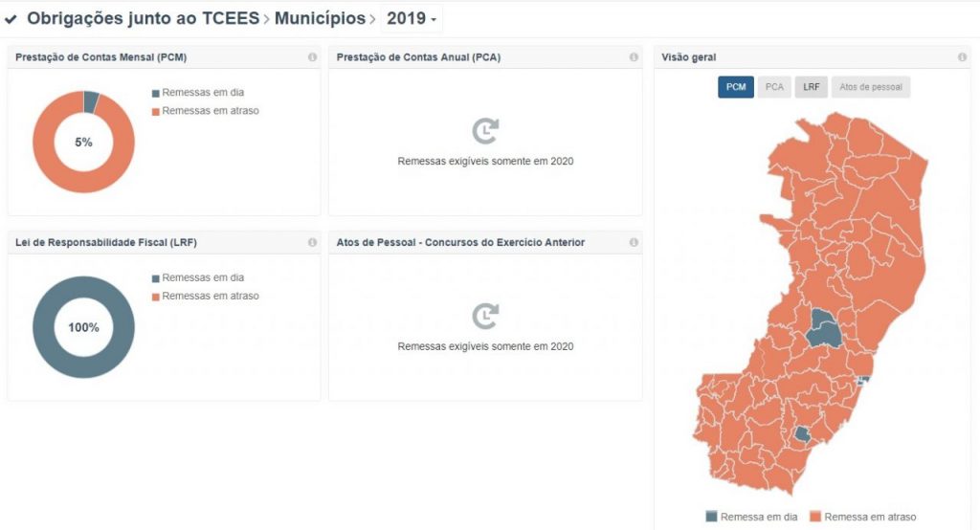980x530 pixels.
Task: Click 'Obrigações junto ao TCEES' breadcrumb link
Action: click(143, 18)
